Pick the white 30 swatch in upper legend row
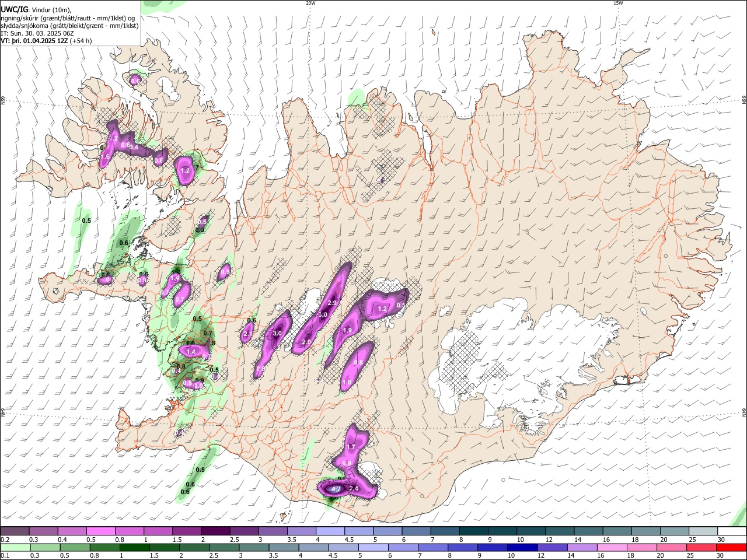 click(x=732, y=531)
